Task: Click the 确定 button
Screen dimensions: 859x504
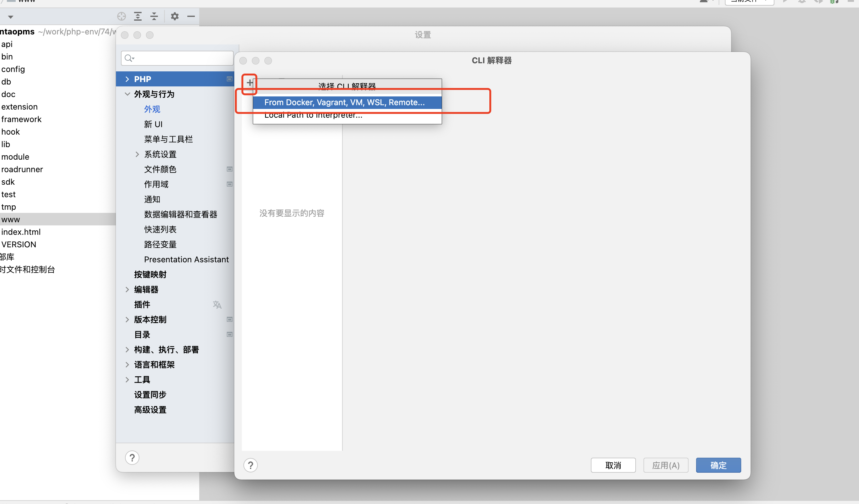Action: [718, 465]
